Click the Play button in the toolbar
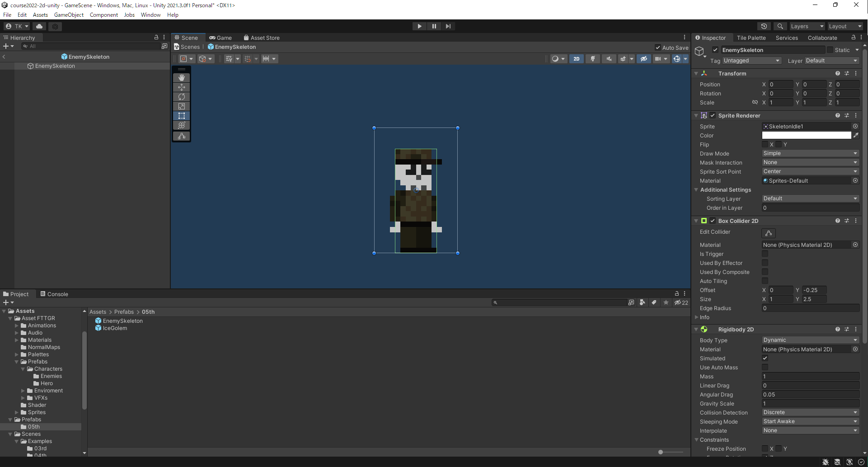Image resolution: width=868 pixels, height=467 pixels. pos(420,26)
